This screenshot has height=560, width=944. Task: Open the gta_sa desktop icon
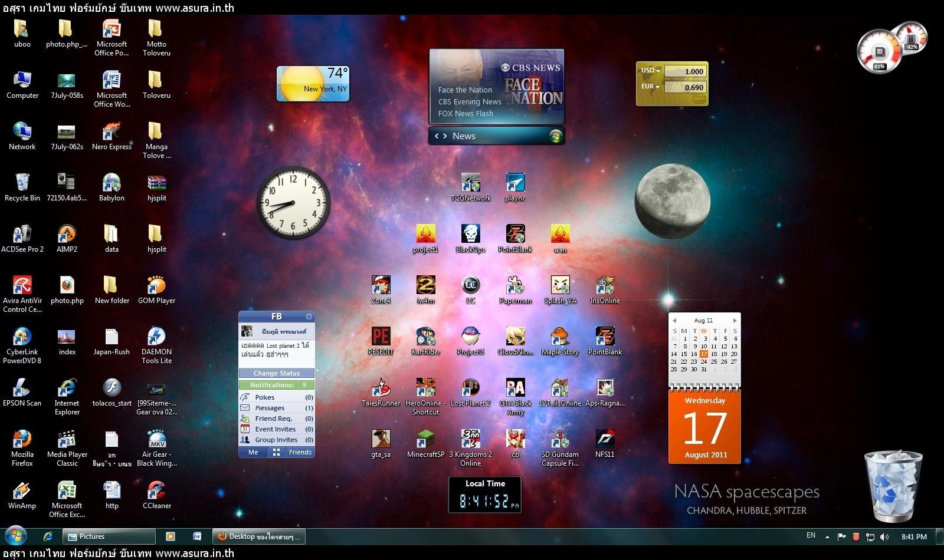point(381,444)
